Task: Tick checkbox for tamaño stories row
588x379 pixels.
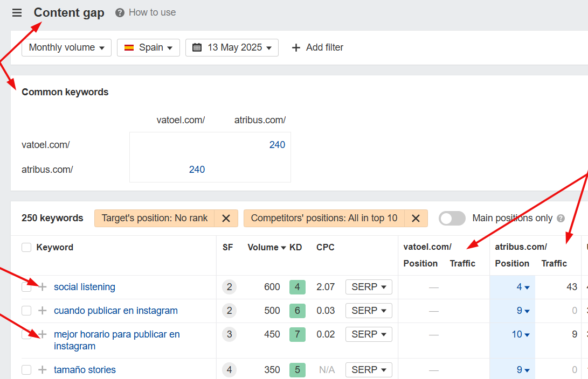Action: pos(26,370)
